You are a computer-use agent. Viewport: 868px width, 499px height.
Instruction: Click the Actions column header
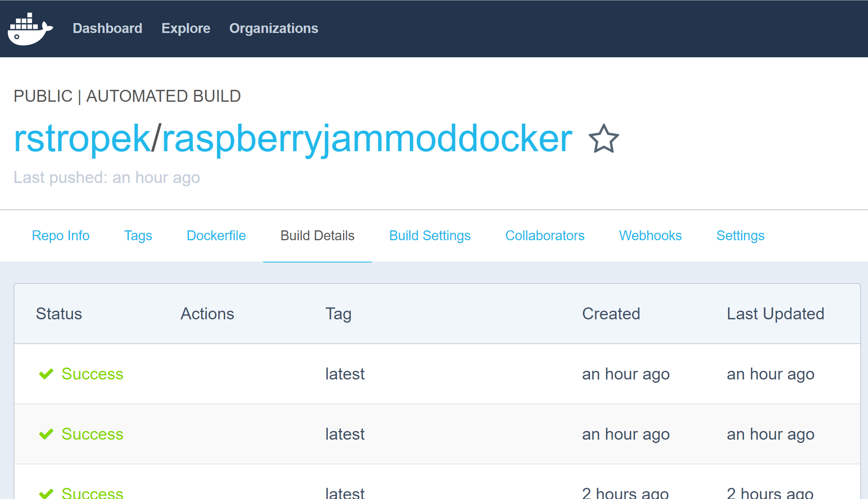(207, 314)
